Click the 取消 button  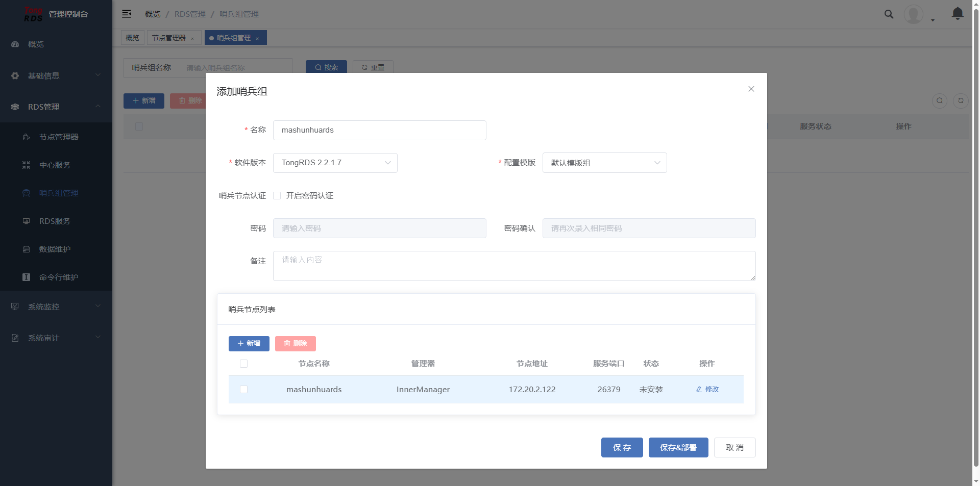(x=735, y=448)
